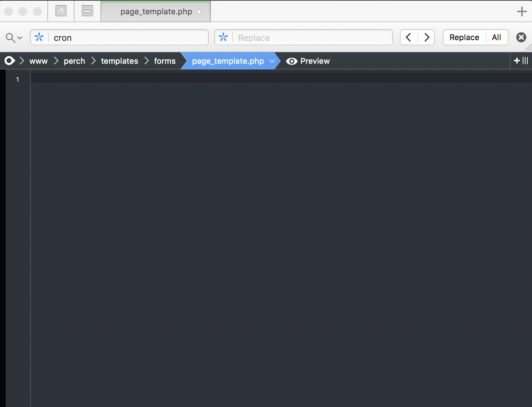Toggle the Preview pane visibility
Viewport: 532px width, 407px height.
pos(315,61)
